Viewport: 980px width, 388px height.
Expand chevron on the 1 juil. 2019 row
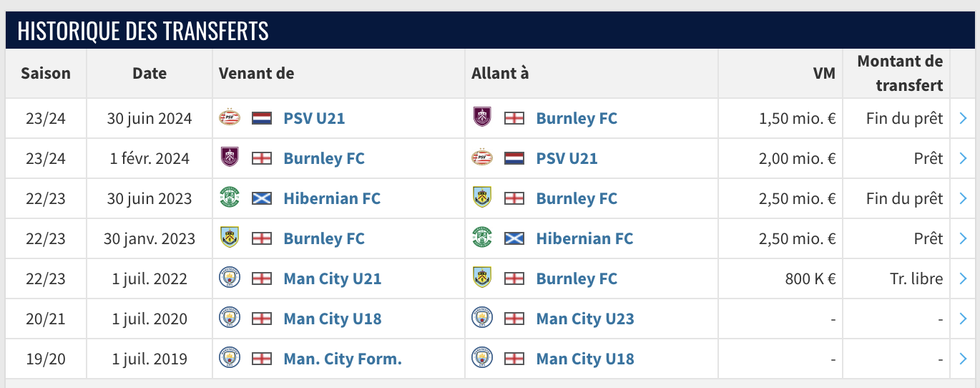[963, 359]
